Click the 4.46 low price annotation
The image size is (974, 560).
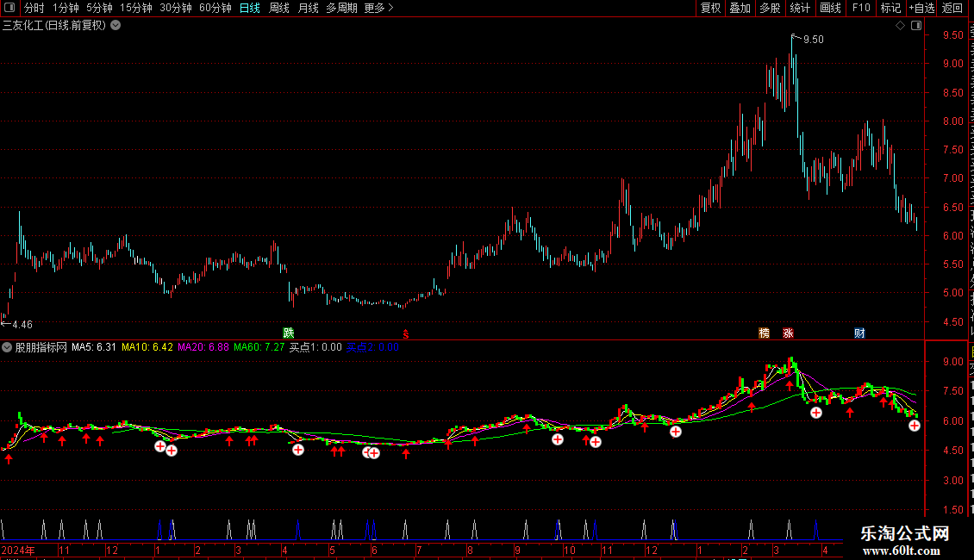point(22,325)
